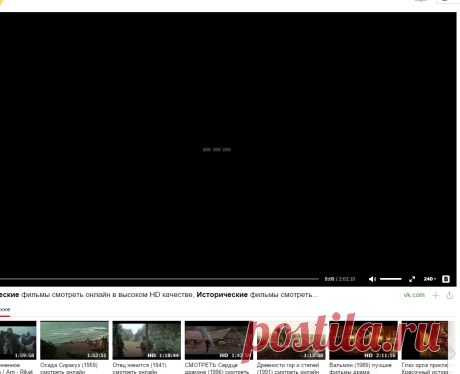
Task: Open the VK logo button in player
Action: coord(446,279)
